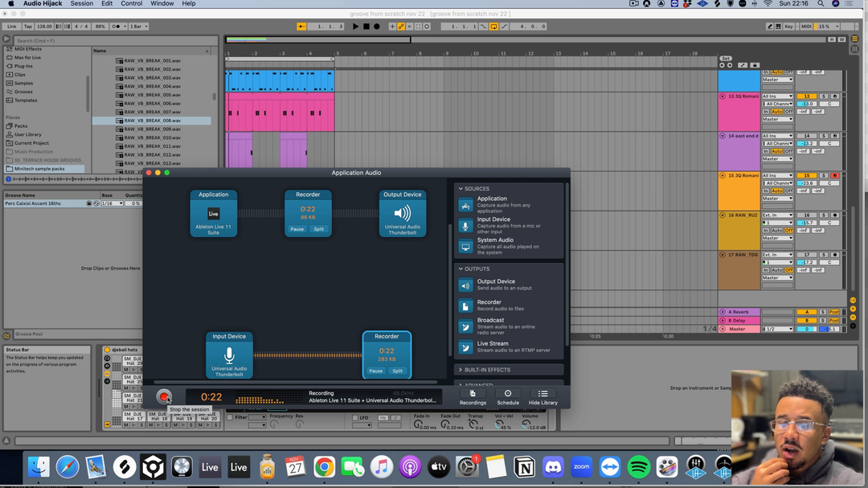Select the System Audio source icon
The image size is (868, 488).
coord(465,246)
